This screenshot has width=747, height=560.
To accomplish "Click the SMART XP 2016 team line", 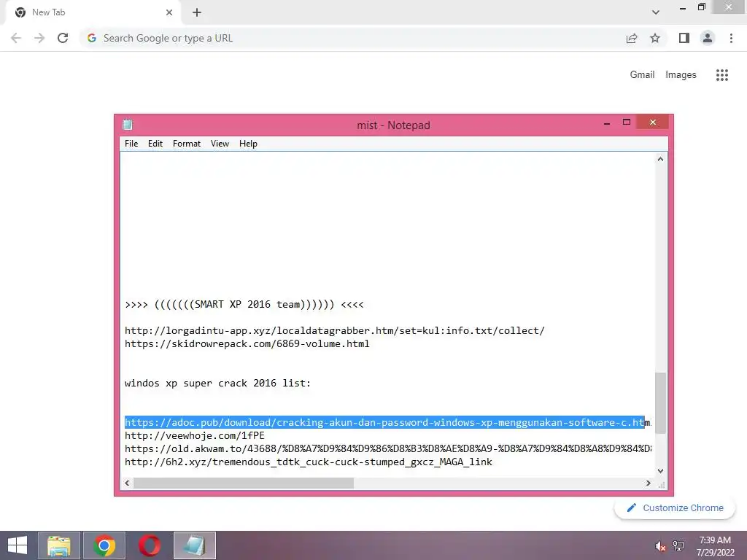I will tap(244, 304).
